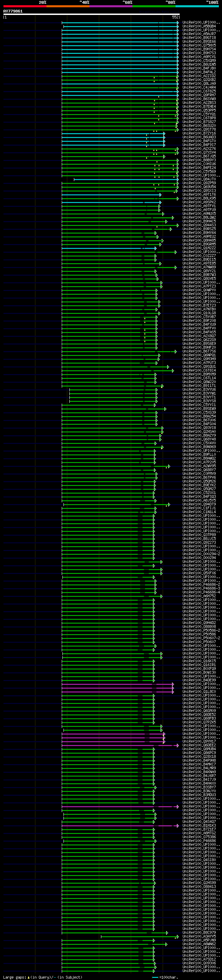Image resolution: width=222 pixels, height=980 pixels.
Task: Open hit UniRef100_A5AJR7
Action: click(199, 34)
